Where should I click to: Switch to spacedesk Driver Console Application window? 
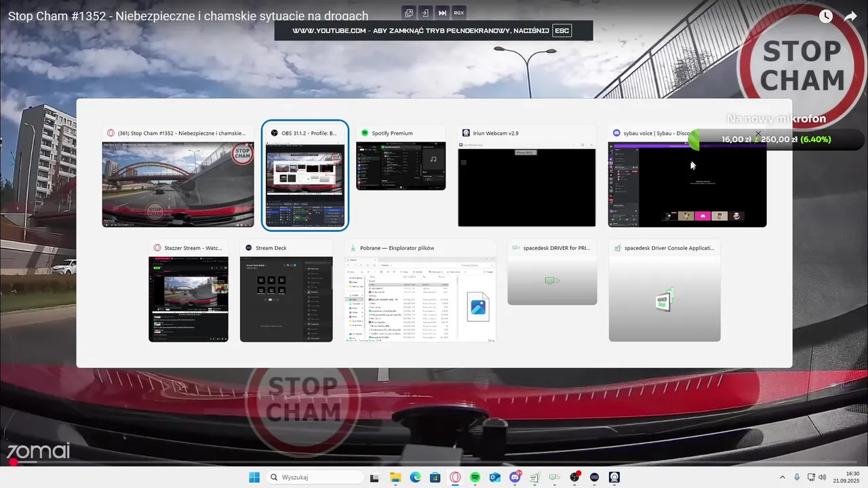(665, 291)
